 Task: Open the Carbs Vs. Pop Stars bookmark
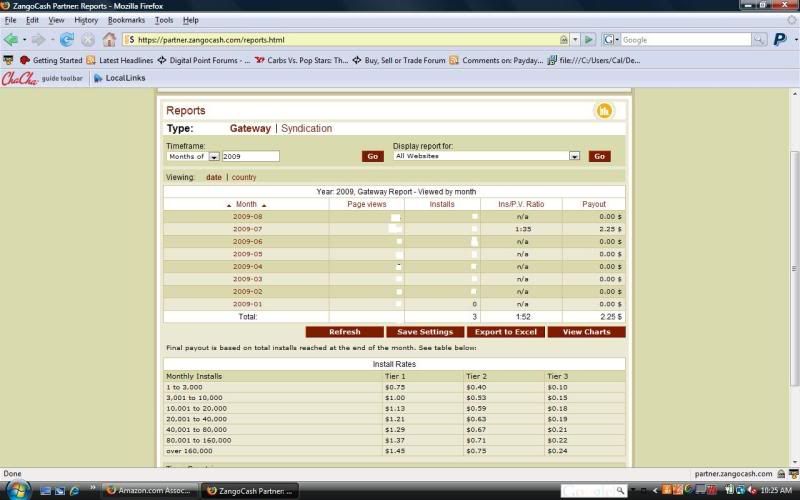point(301,60)
